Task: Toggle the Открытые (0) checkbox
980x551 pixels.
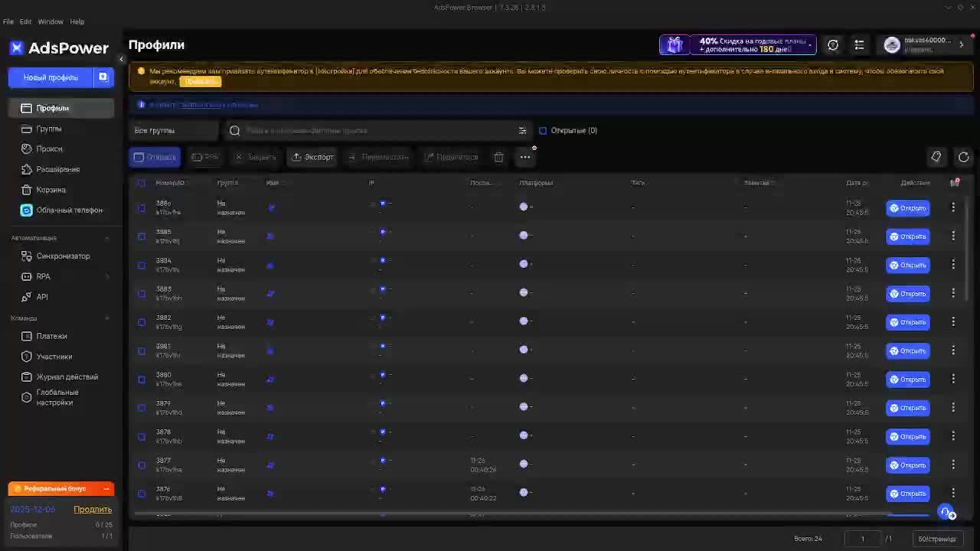Action: (x=543, y=131)
